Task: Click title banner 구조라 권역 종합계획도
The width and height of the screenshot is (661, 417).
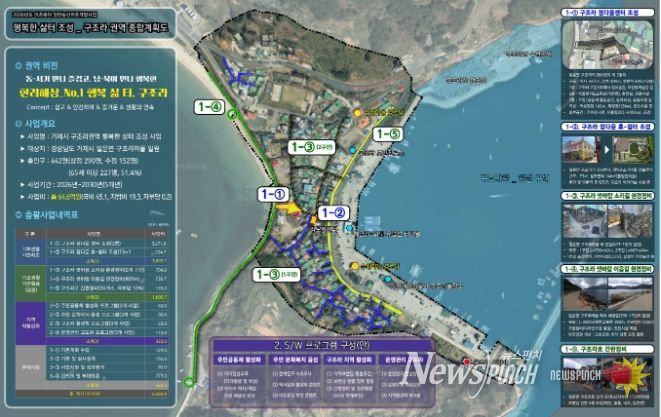Action: click(90, 28)
